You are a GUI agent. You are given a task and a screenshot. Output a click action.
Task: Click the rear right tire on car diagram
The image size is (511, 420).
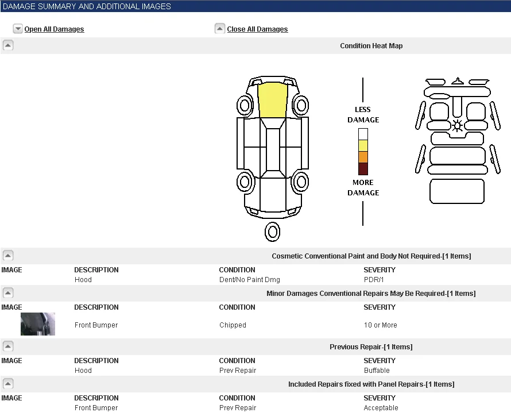pos(301,182)
